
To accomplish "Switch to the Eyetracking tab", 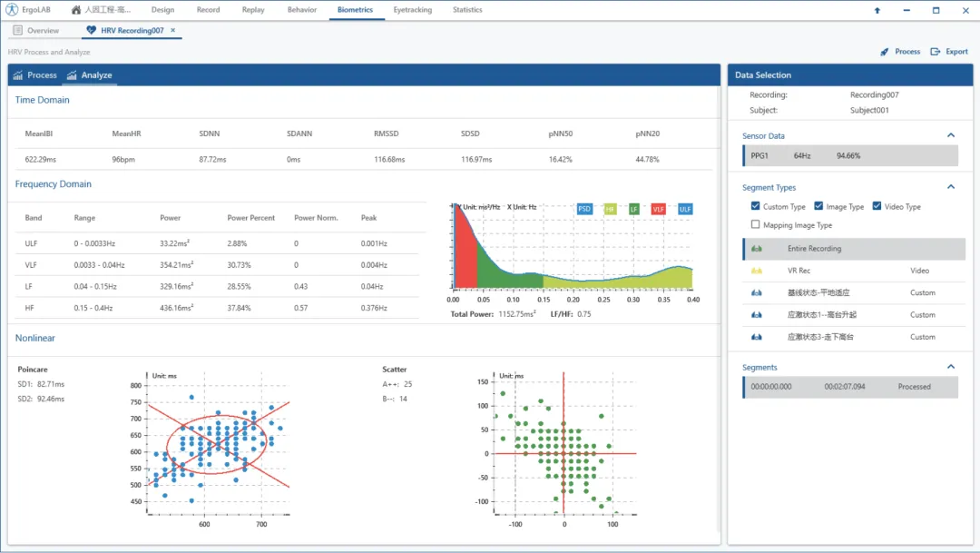I will 412,10.
